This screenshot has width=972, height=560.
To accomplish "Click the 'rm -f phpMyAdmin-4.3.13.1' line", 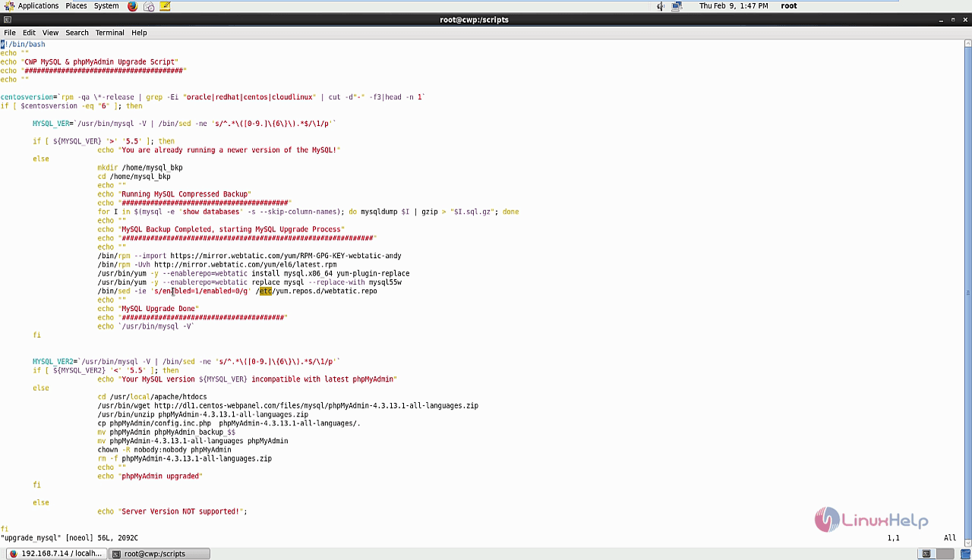I will coord(185,459).
